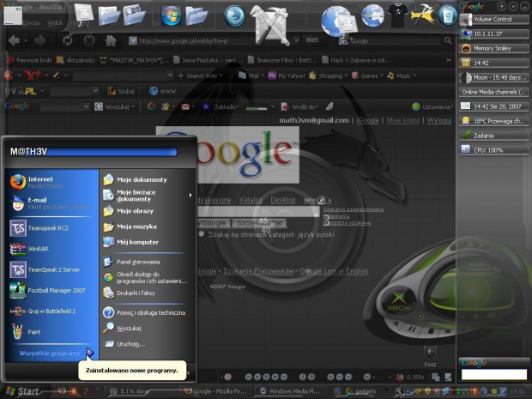Expand Moje bieżące dokumenty submenu

click(148, 196)
